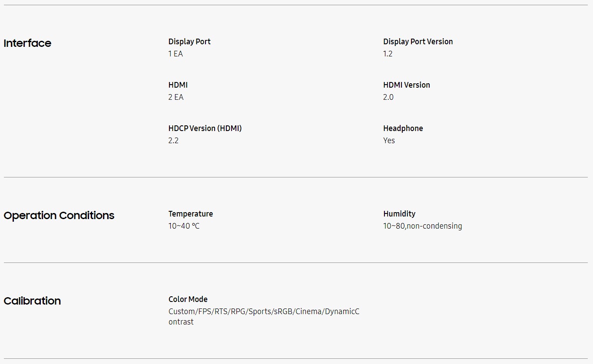Select the Temperature label
This screenshot has height=364, width=593.
191,214
